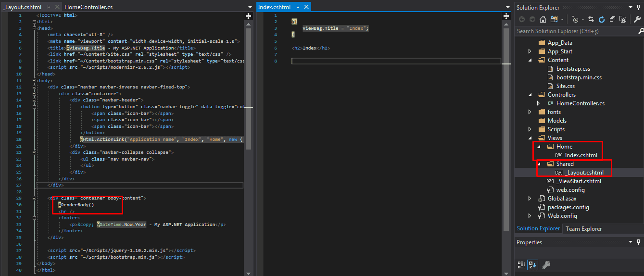
Task: Collapse the <body> block in _Layout.cshtml
Action: point(34,81)
